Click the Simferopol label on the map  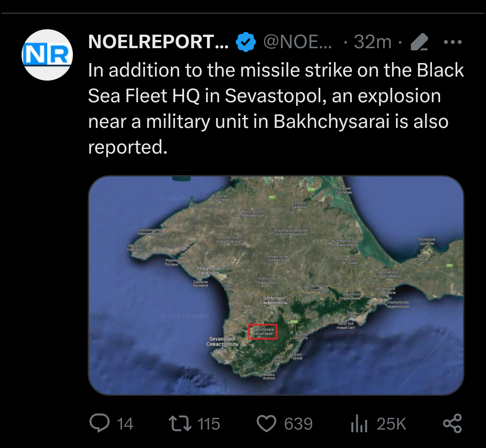[274, 300]
